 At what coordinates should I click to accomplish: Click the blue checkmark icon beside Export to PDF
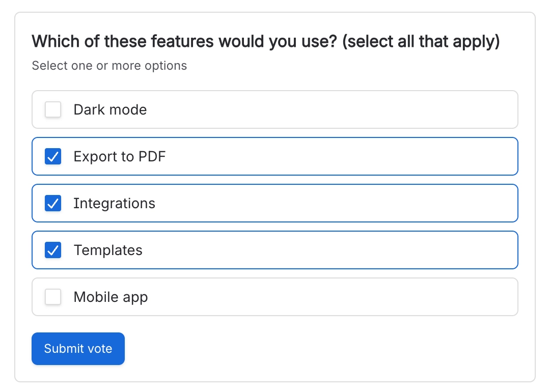coord(53,156)
